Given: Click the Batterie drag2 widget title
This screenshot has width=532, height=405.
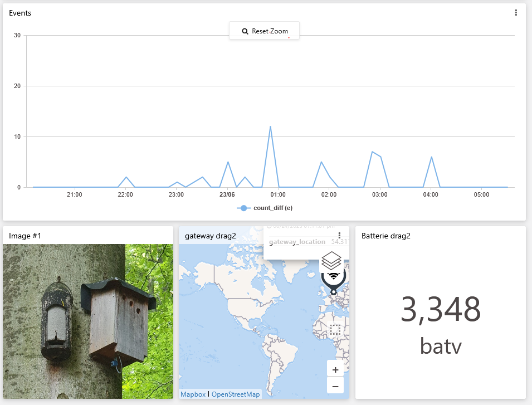Looking at the screenshot, I should tap(385, 236).
